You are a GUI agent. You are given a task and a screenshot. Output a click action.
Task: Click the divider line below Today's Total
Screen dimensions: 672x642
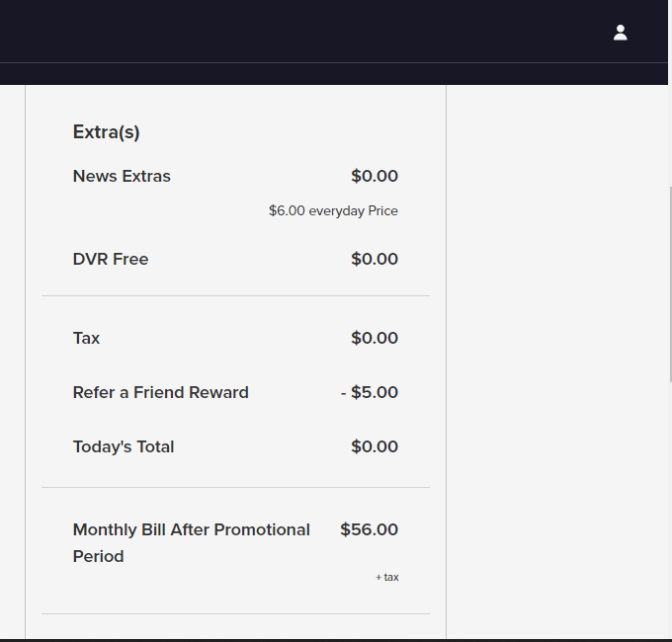point(235,487)
